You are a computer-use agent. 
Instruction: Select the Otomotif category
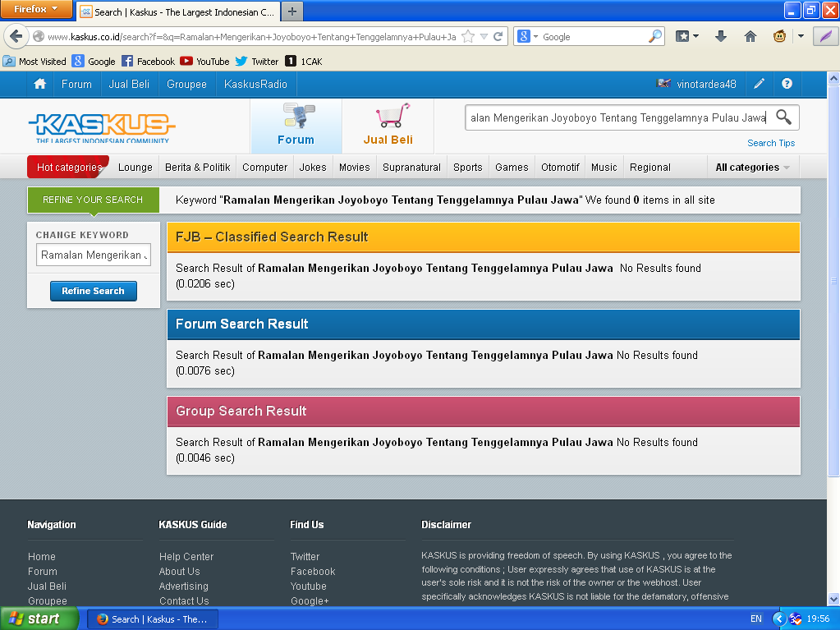[560, 167]
